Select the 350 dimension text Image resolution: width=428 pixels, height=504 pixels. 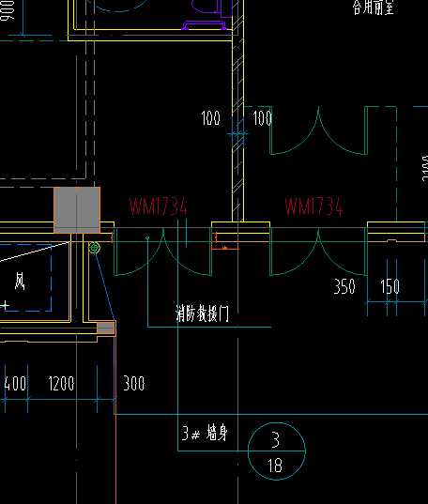pyautogui.click(x=344, y=286)
